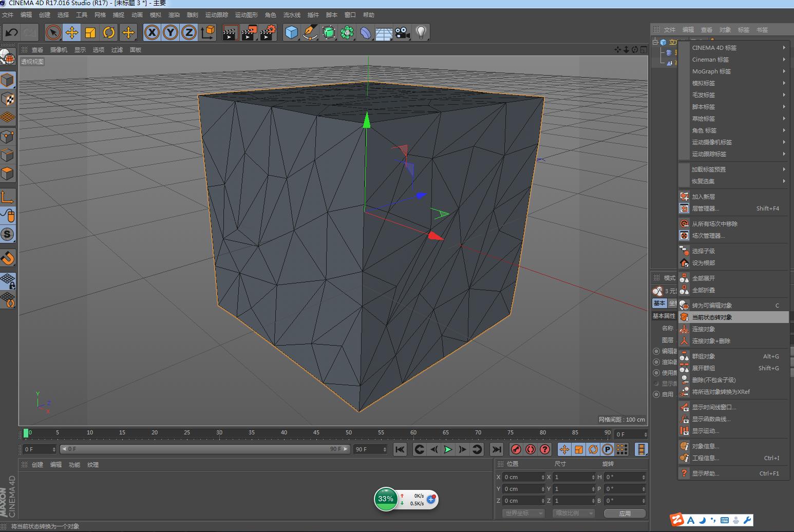Select the Move tool
The height and width of the screenshot is (532, 794).
point(72,32)
